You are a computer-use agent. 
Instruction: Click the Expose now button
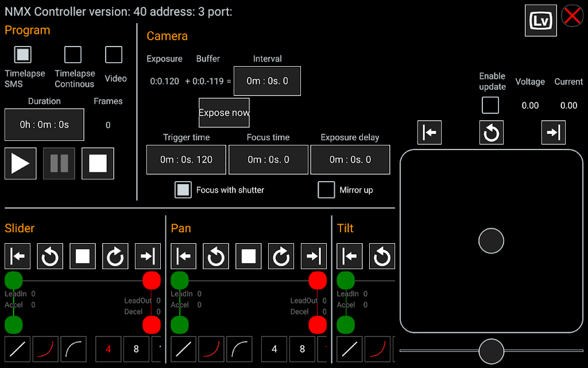(x=224, y=113)
